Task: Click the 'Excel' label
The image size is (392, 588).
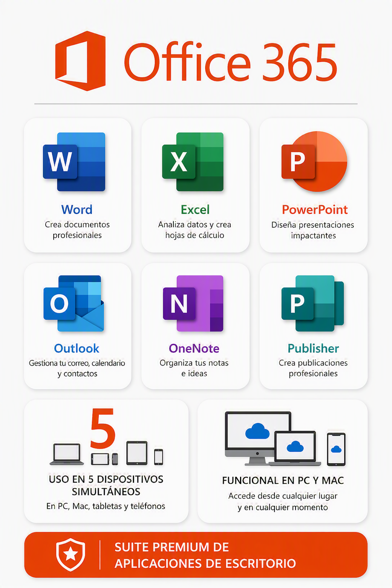Action: tap(195, 210)
